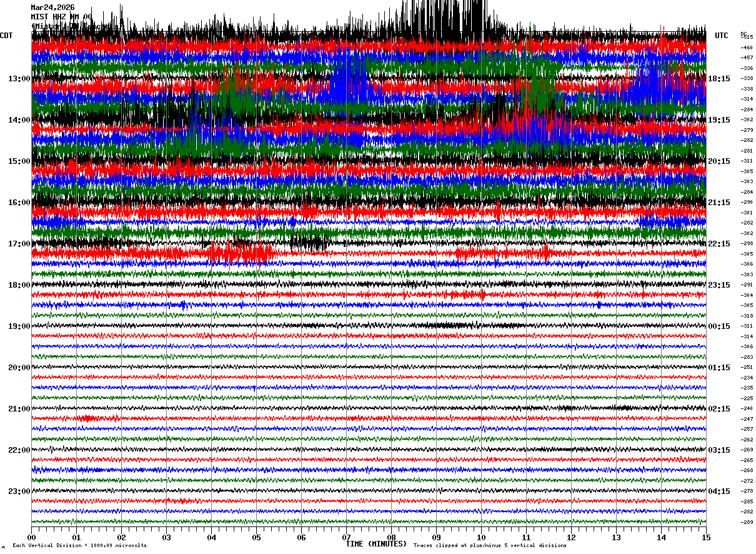Click the 05 minute mark on the time axis
This screenshot has height=554, width=756.
click(x=256, y=537)
